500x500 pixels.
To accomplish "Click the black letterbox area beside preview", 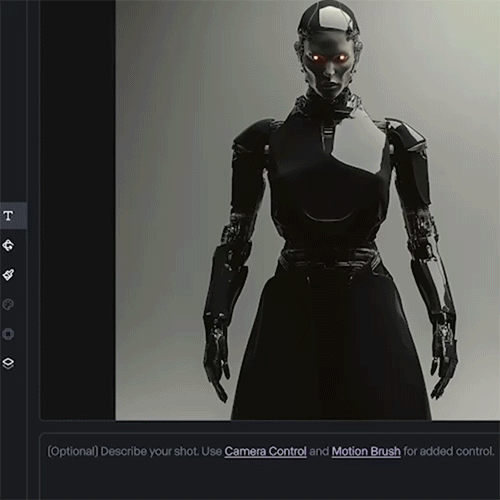I will click(78, 210).
